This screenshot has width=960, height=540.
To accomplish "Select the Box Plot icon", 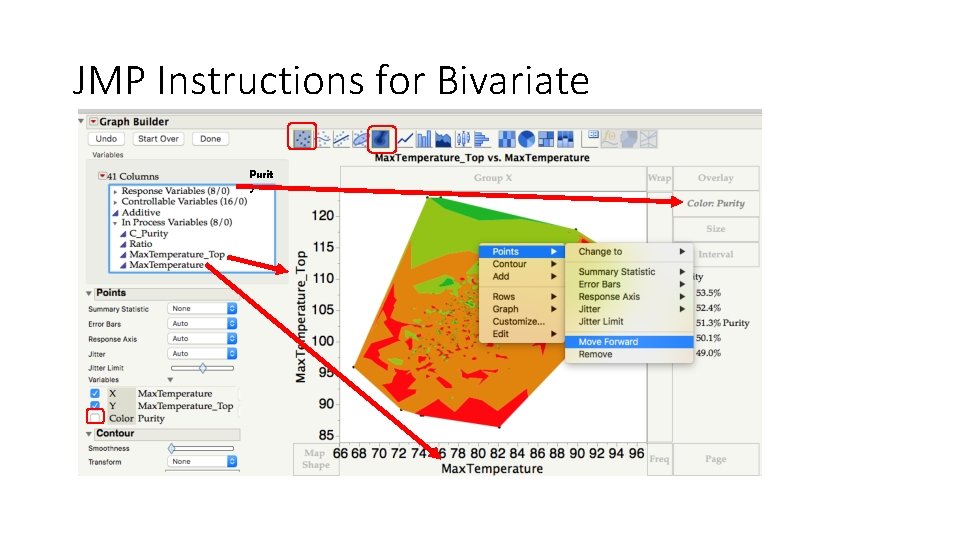I will click(x=463, y=140).
